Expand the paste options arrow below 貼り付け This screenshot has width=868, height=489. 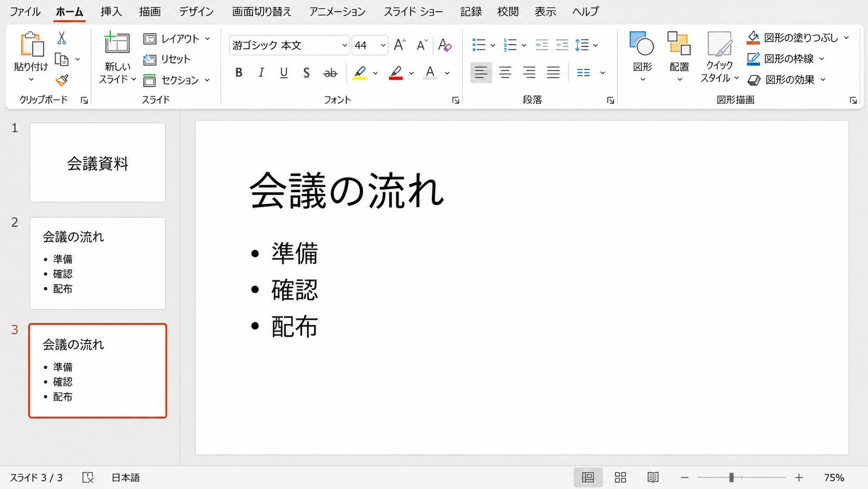click(31, 80)
